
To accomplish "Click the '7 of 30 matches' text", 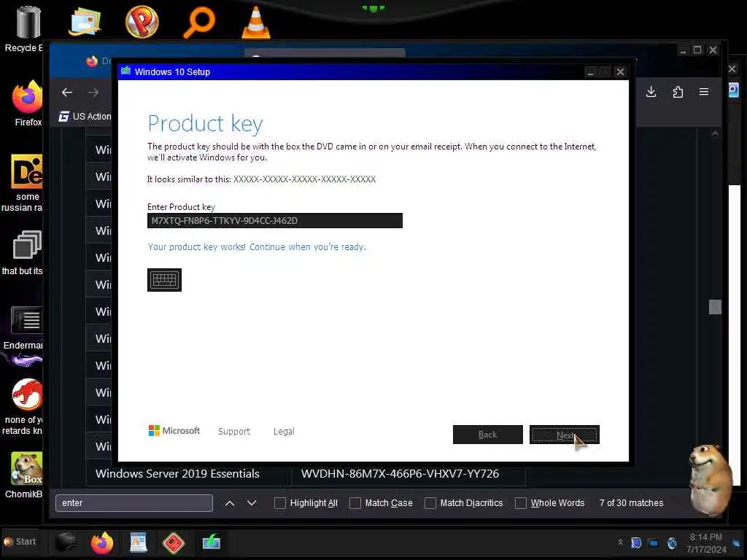I will pos(631,503).
